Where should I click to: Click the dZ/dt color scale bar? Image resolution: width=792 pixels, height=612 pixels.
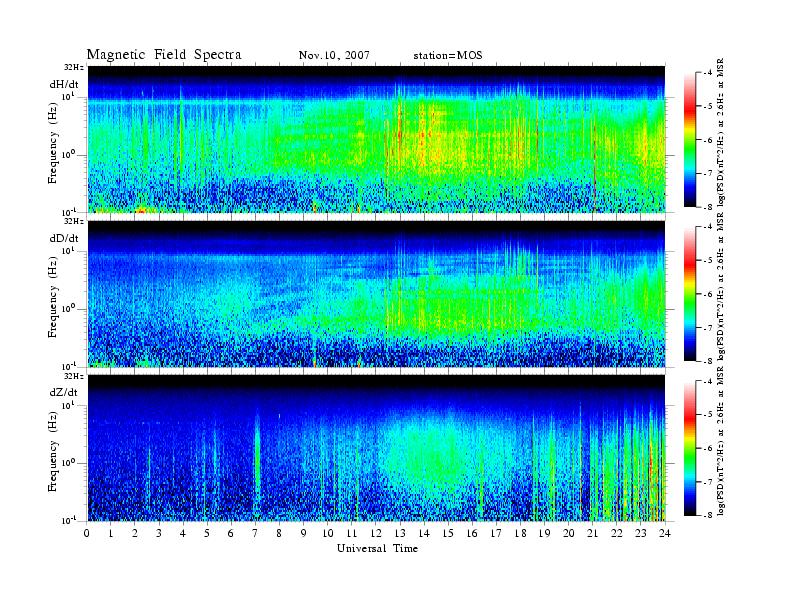[x=690, y=448]
